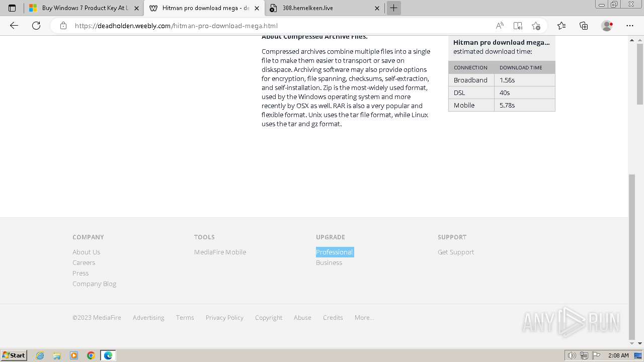Click the address bar URL field

click(x=282, y=26)
